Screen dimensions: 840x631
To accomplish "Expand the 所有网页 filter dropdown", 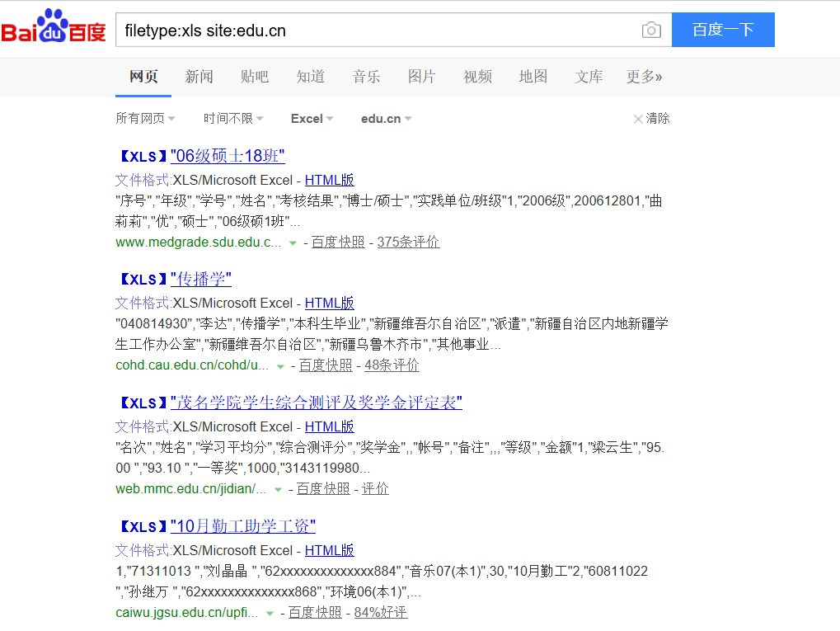I will [145, 119].
